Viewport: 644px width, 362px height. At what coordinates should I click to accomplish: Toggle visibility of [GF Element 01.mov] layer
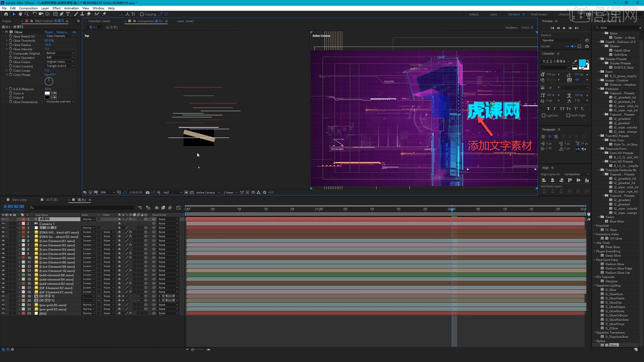(3, 292)
